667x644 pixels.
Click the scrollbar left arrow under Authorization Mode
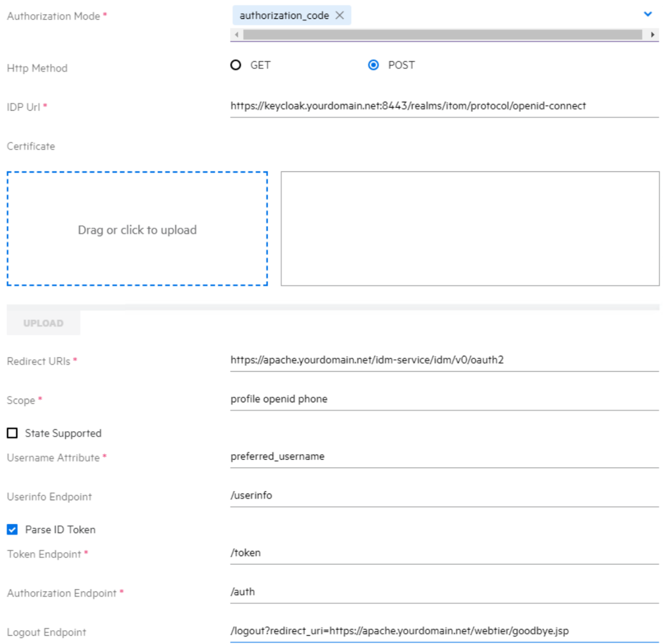coord(237,34)
